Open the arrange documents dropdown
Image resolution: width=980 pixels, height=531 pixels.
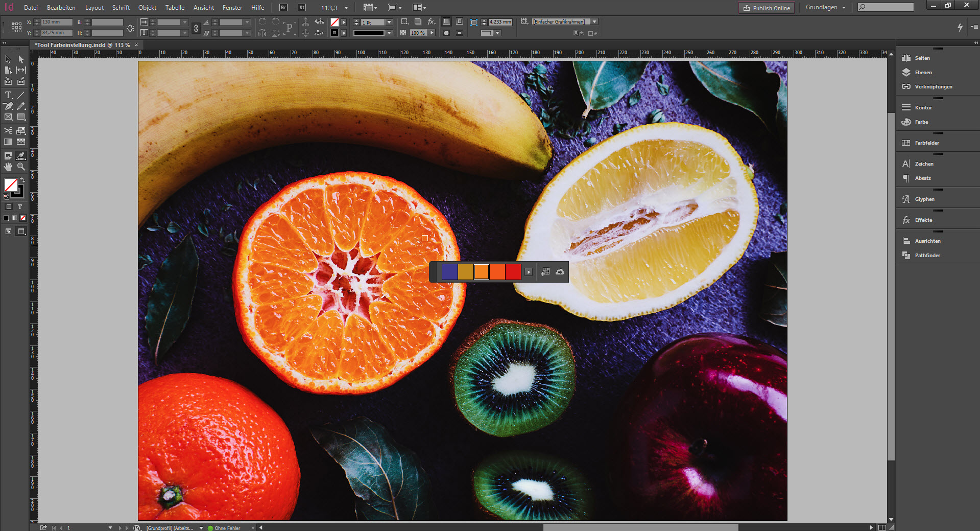(419, 8)
